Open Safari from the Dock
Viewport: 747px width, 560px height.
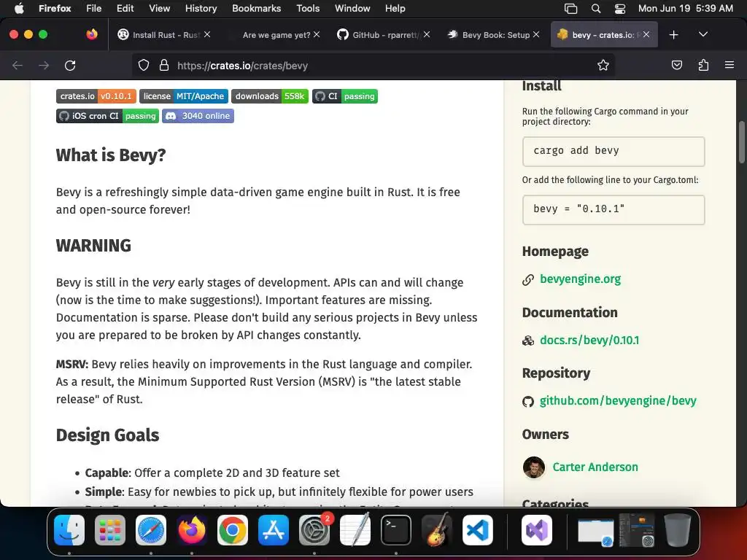[151, 530]
